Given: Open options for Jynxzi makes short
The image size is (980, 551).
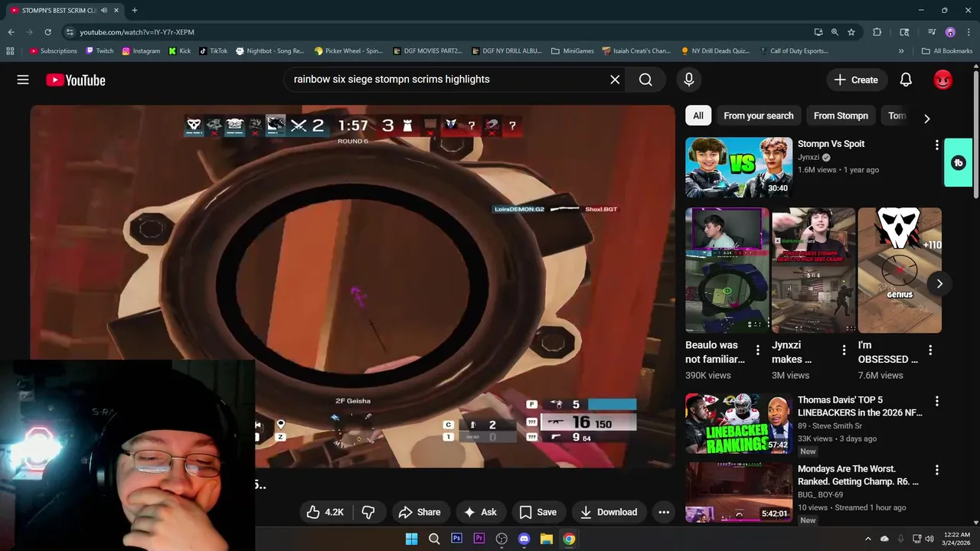Looking at the screenshot, I should click(x=844, y=350).
